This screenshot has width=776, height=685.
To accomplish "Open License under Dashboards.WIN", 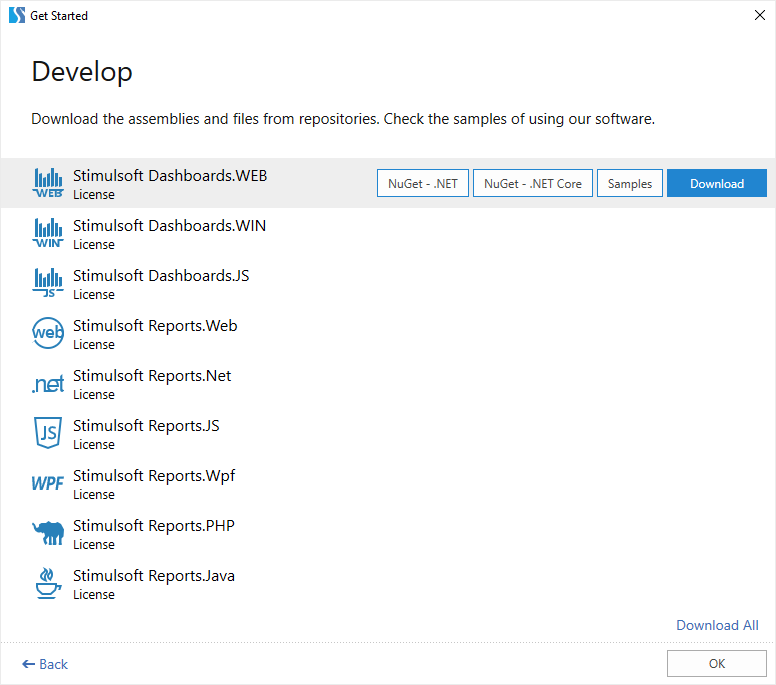I will click(94, 245).
